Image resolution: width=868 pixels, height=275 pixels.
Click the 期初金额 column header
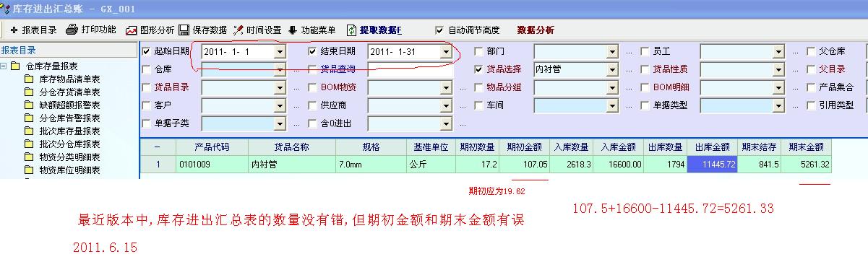525,147
